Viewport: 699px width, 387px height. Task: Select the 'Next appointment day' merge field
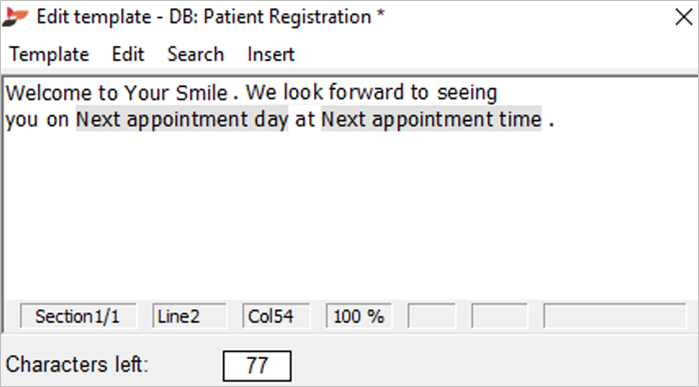point(182,119)
